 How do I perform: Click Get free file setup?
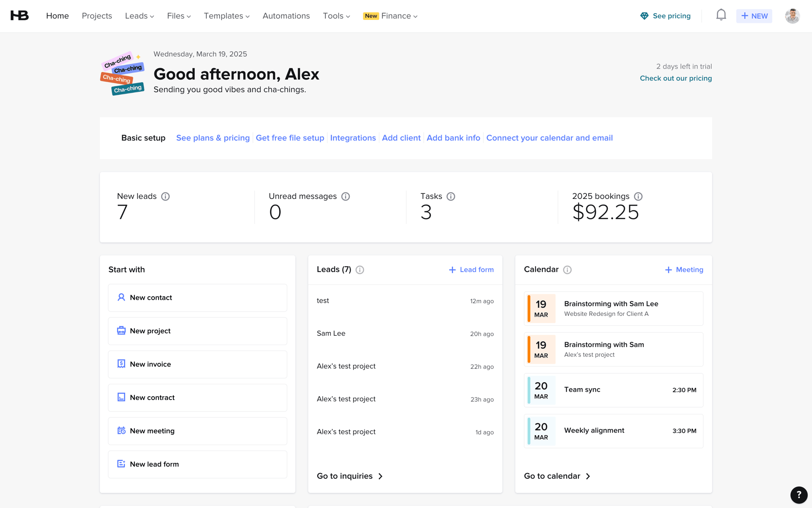coord(290,138)
